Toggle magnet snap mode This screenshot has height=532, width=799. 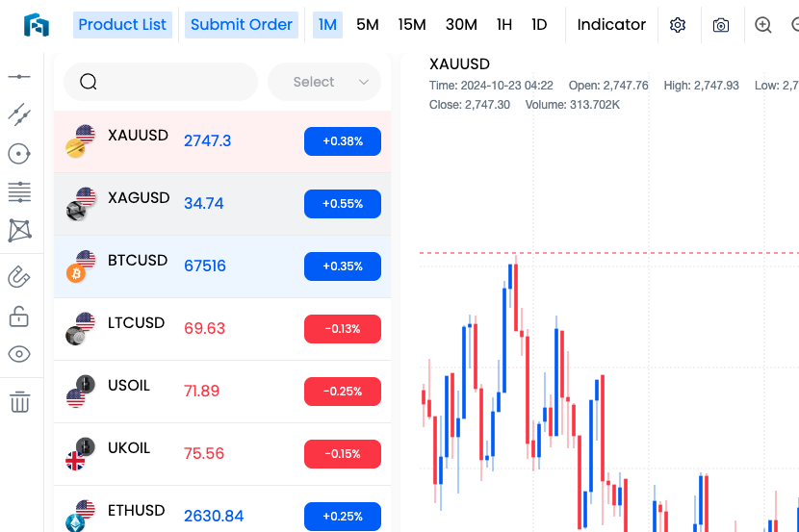19,277
